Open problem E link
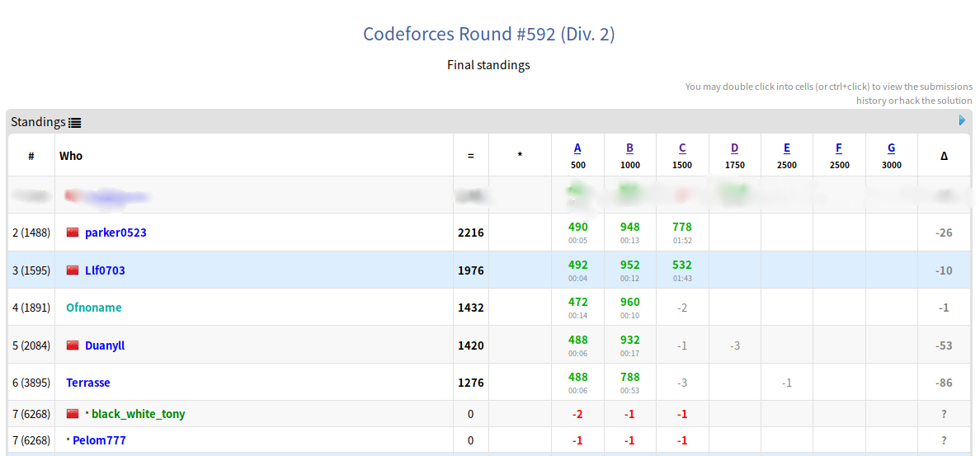The height and width of the screenshot is (456, 980). 787,148
